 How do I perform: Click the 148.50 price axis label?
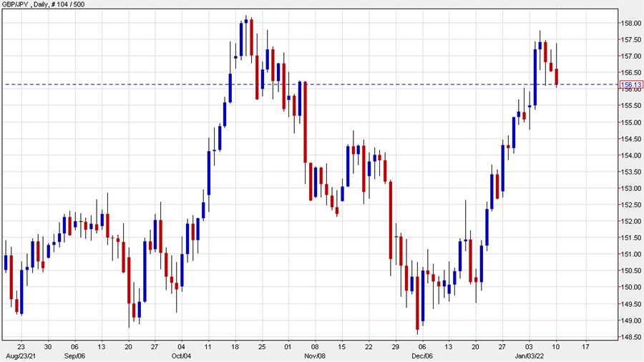630,337
